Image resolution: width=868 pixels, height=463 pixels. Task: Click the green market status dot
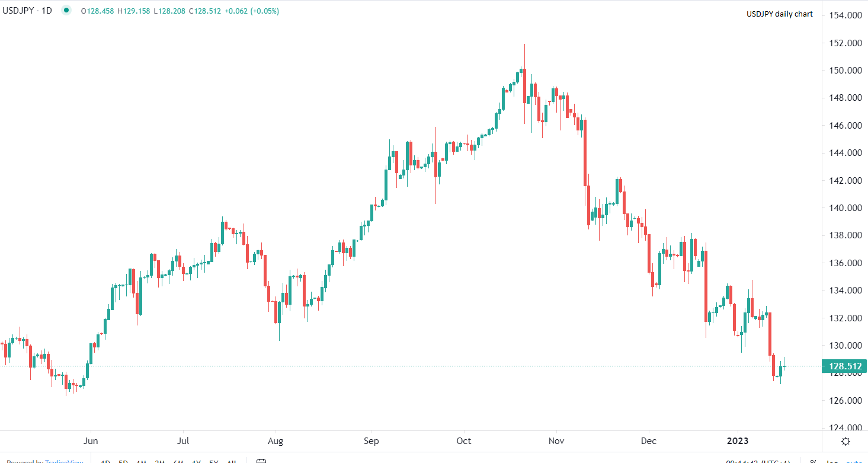click(66, 10)
